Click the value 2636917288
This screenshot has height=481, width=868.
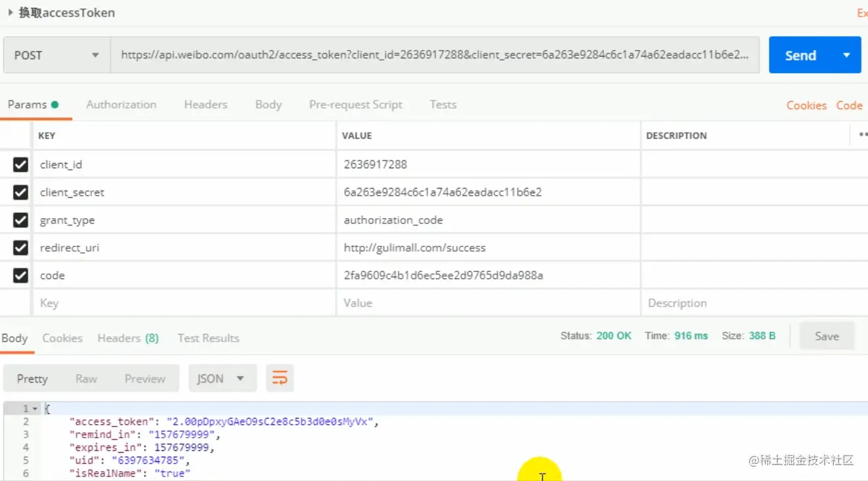[x=376, y=164]
